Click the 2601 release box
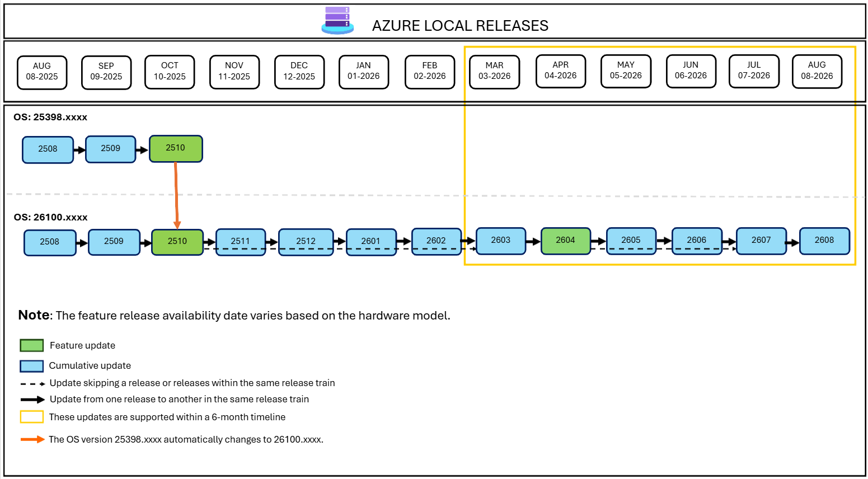Viewport: 868px width, 479px height. click(x=371, y=242)
